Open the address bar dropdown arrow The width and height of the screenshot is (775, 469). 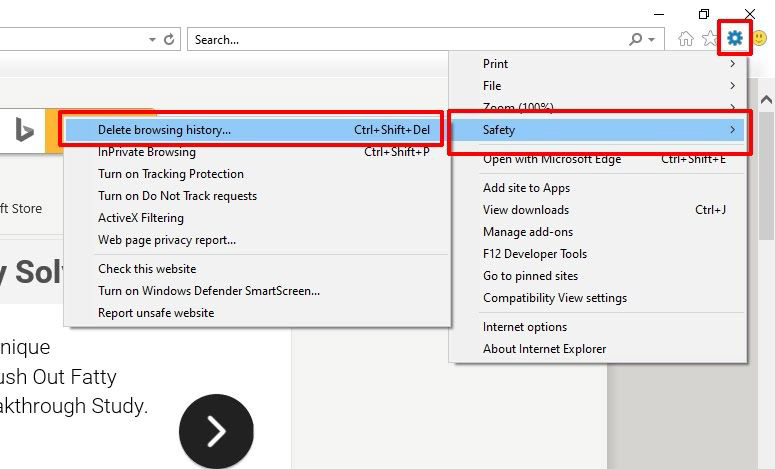[152, 40]
